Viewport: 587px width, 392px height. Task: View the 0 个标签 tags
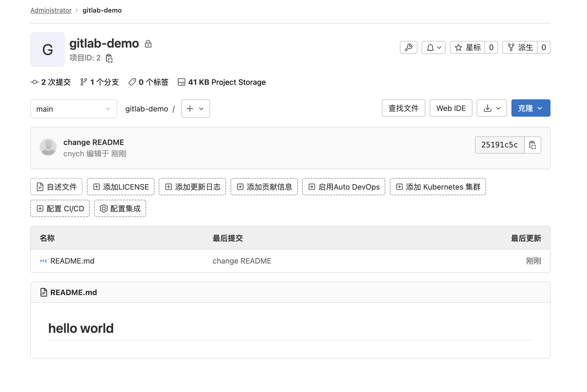pyautogui.click(x=148, y=82)
